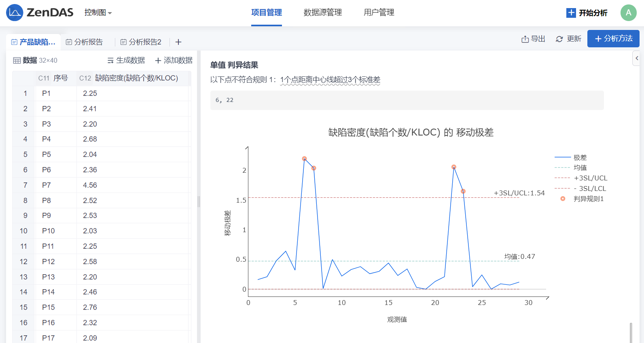Click the 添加数据 add data button
Screen dimensions: 644x343
click(x=174, y=60)
